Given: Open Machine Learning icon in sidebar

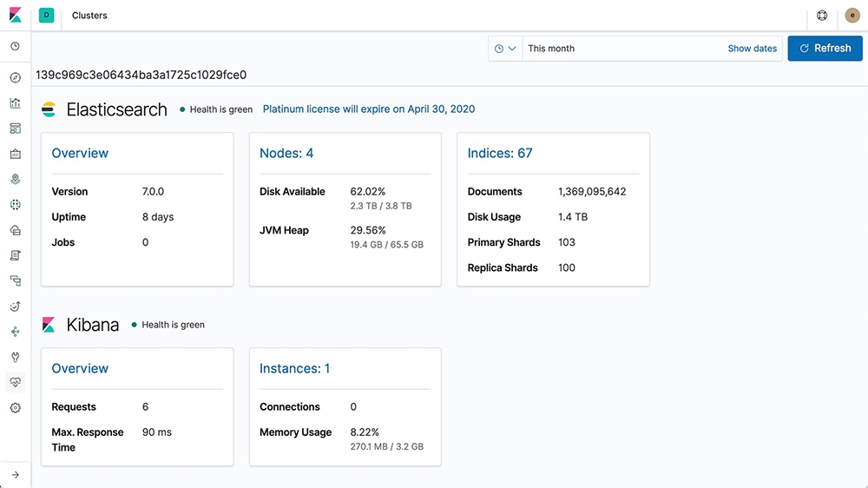Looking at the screenshot, I should pyautogui.click(x=16, y=204).
